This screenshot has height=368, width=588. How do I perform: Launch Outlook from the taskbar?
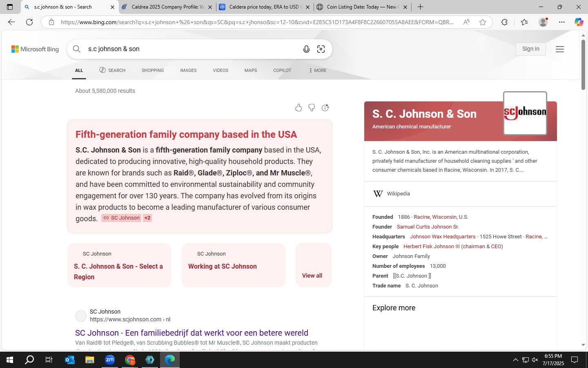(70, 360)
